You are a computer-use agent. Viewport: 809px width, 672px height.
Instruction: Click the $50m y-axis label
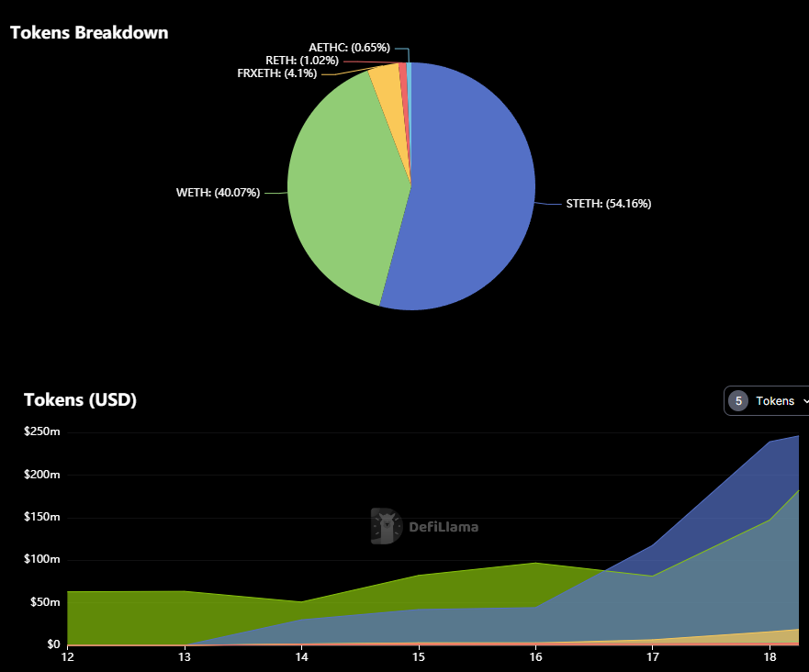point(45,602)
